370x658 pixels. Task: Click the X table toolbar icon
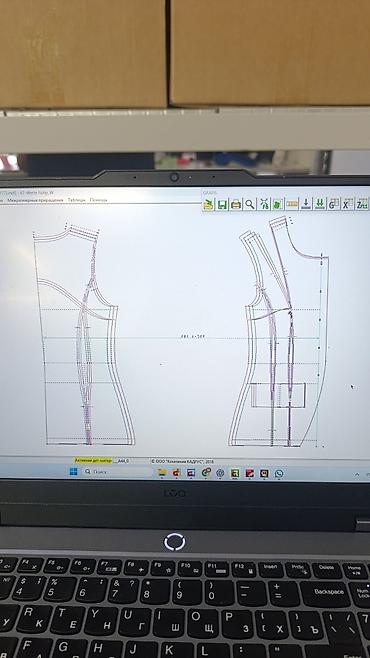[x=347, y=204]
